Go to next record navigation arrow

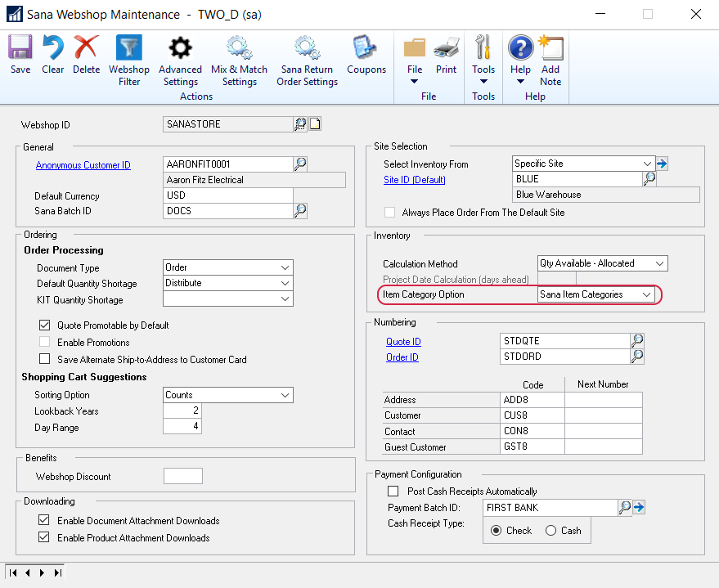click(x=43, y=572)
